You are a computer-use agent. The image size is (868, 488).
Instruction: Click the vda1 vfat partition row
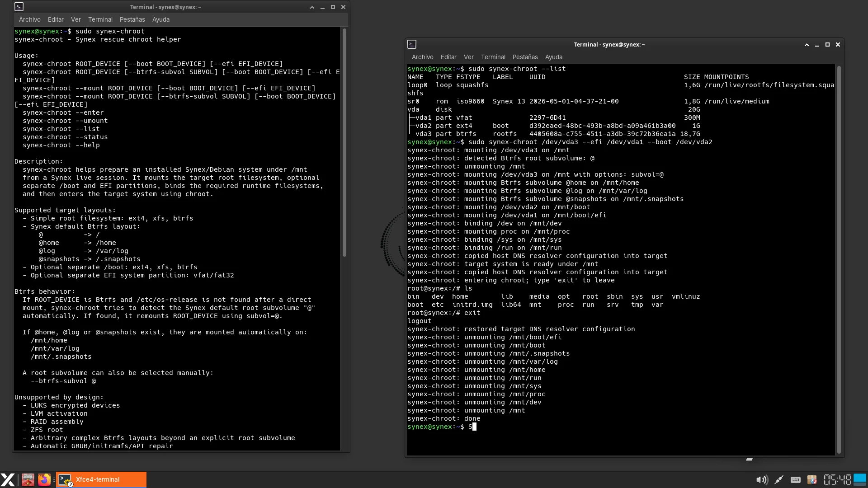[x=554, y=117]
